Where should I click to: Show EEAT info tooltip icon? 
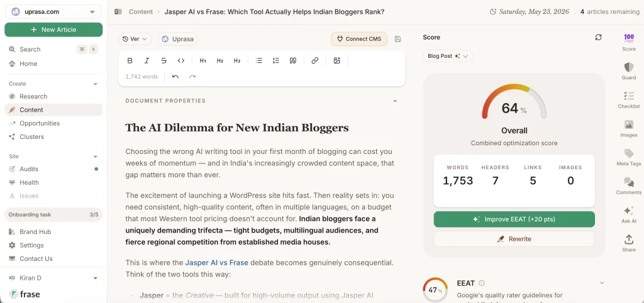482,283
